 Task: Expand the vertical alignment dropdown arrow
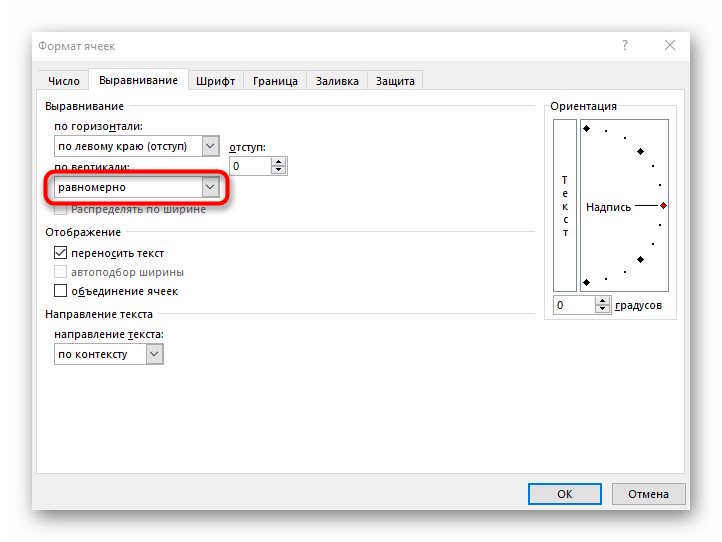(x=210, y=187)
